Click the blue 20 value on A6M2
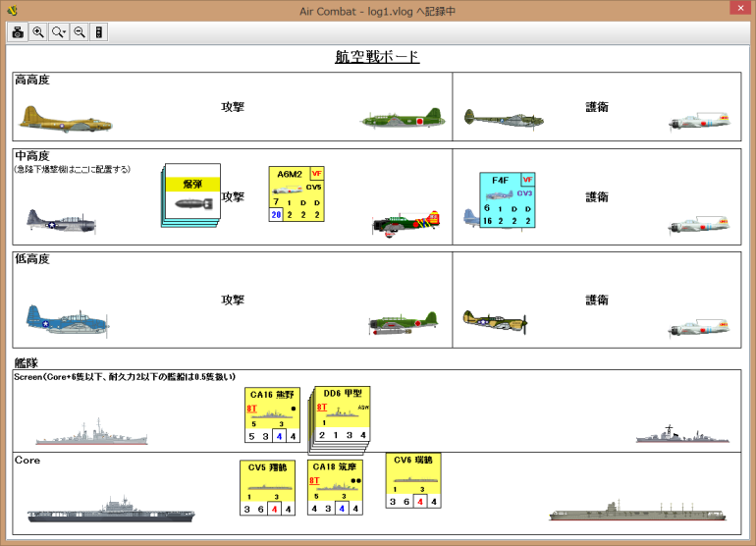The image size is (756, 546). coord(276,215)
